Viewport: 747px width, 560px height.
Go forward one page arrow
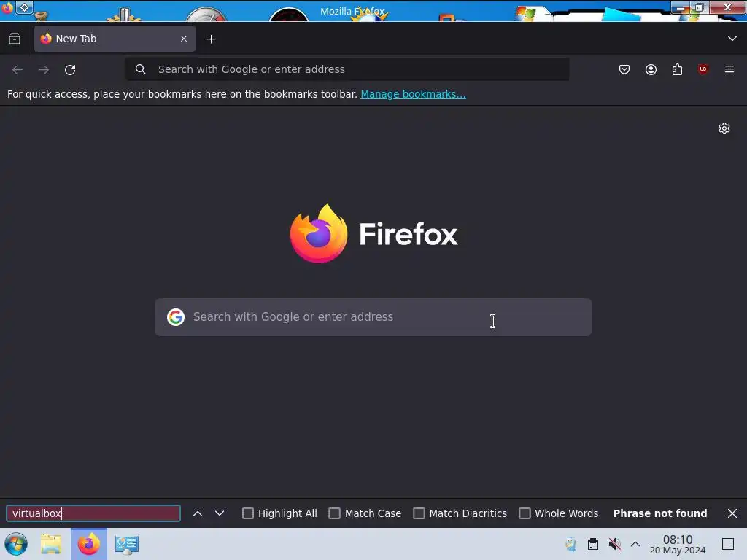coord(44,69)
